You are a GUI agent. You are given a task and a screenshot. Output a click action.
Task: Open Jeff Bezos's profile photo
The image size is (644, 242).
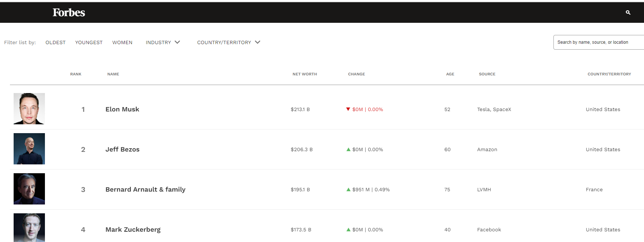coord(29,149)
